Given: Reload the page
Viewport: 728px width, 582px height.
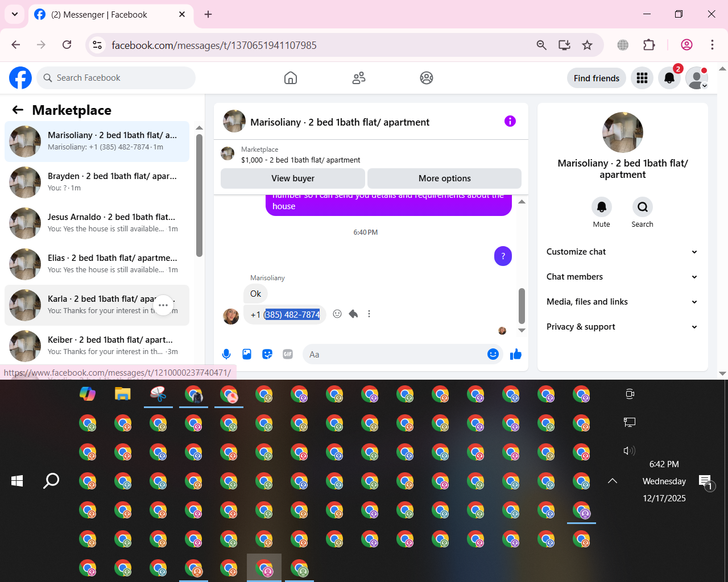Looking at the screenshot, I should pyautogui.click(x=67, y=45).
